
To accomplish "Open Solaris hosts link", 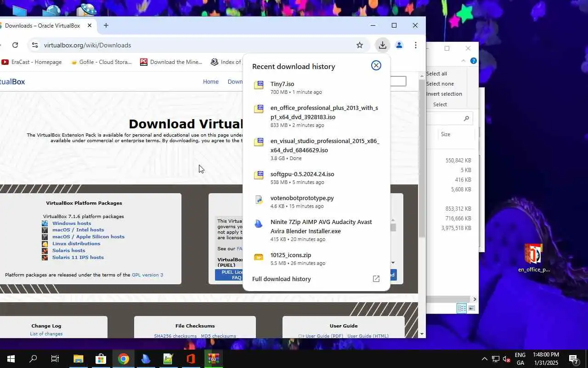I will click(68, 250).
